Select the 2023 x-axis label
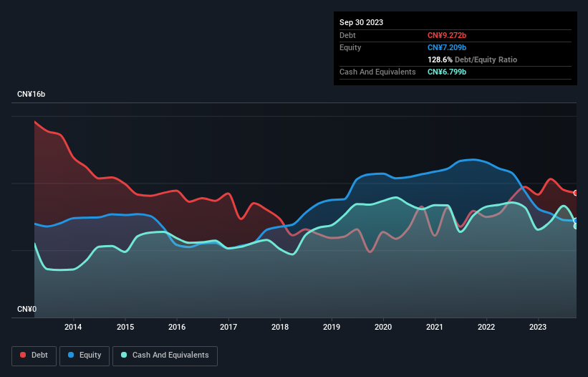 click(538, 327)
